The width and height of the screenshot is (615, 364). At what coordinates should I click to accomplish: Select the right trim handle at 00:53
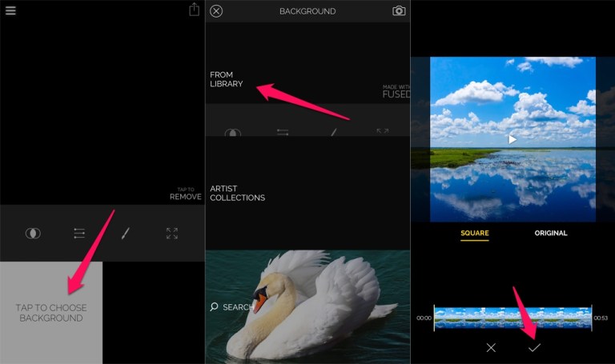592,318
